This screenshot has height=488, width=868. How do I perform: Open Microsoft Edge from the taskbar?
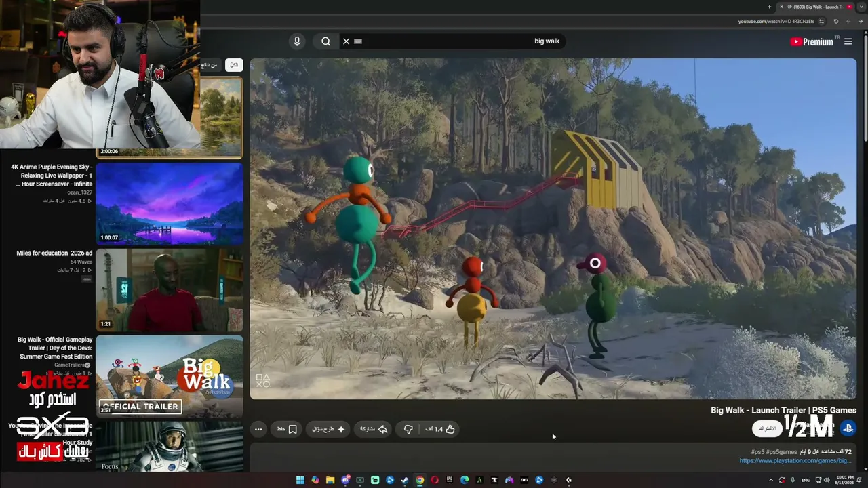click(x=465, y=481)
